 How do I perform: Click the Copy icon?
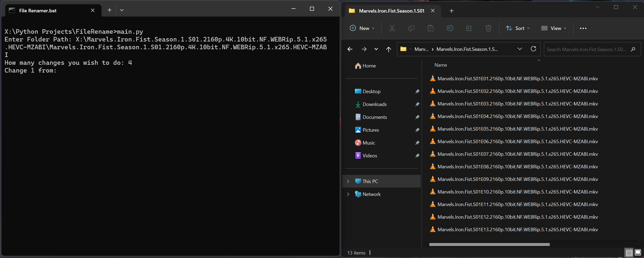pyautogui.click(x=411, y=28)
